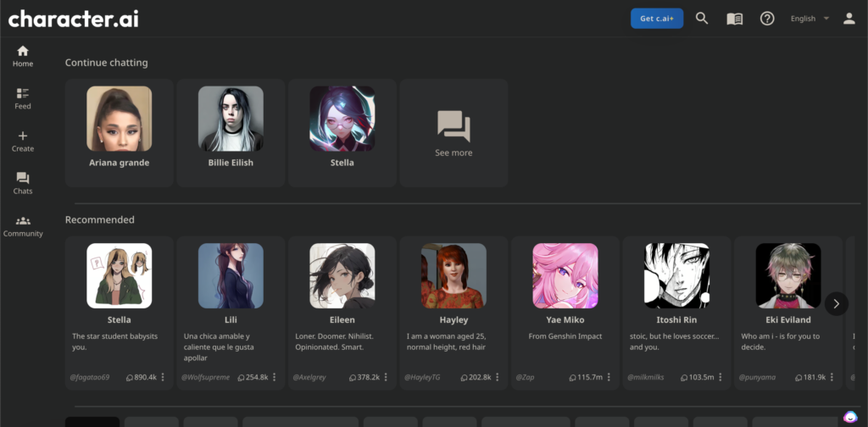
Task: Click the Get c.ai+ button
Action: (x=657, y=19)
